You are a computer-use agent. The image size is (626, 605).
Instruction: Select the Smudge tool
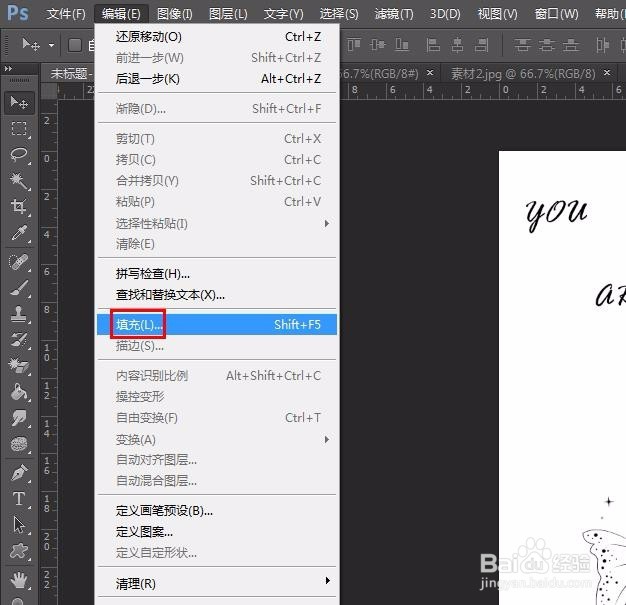pyautogui.click(x=19, y=418)
